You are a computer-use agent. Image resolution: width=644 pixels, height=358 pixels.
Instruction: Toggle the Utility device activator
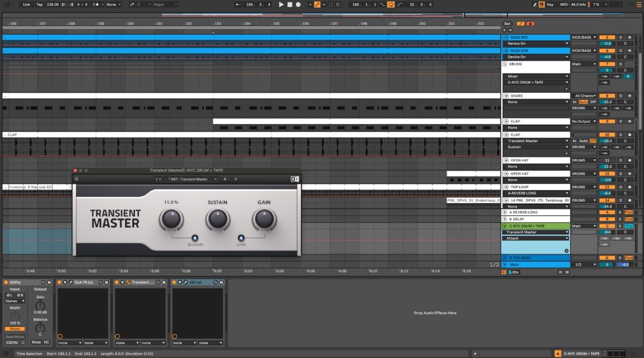pos(6,282)
